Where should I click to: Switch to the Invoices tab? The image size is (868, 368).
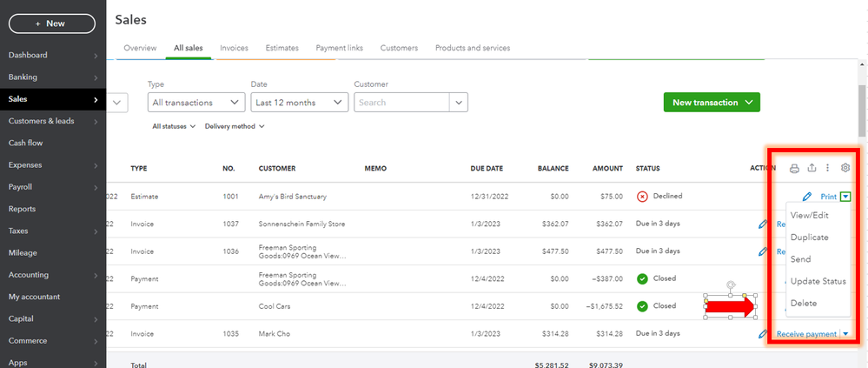pos(234,48)
